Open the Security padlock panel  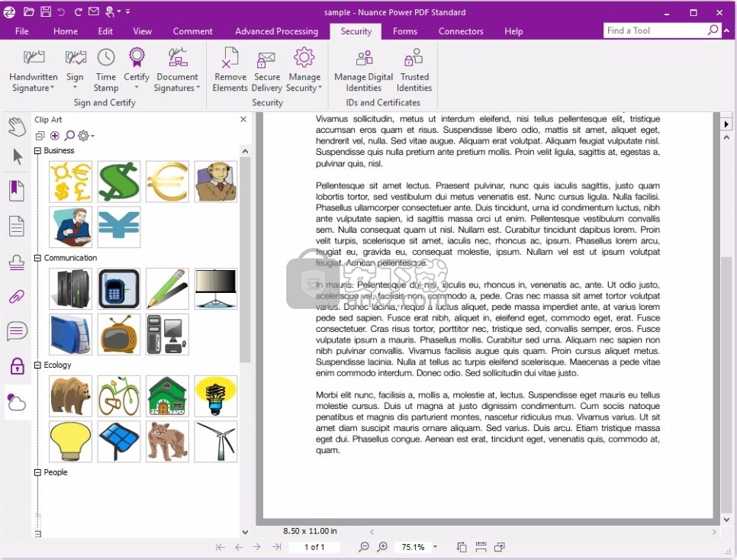point(17,366)
